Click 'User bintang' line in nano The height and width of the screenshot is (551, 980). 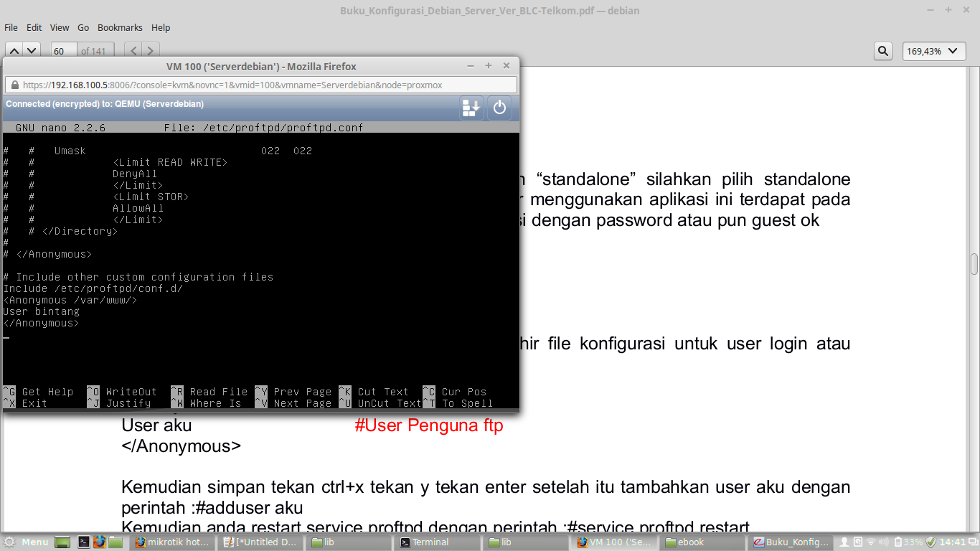pyautogui.click(x=41, y=311)
